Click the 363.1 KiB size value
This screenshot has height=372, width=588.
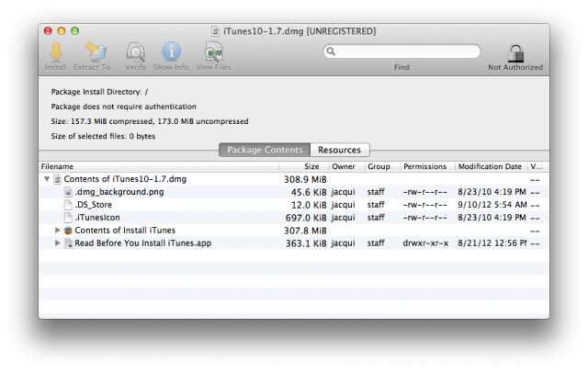306,243
